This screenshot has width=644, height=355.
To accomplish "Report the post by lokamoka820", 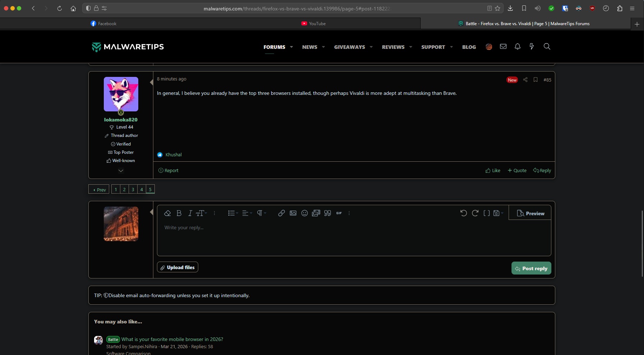I will [x=168, y=170].
